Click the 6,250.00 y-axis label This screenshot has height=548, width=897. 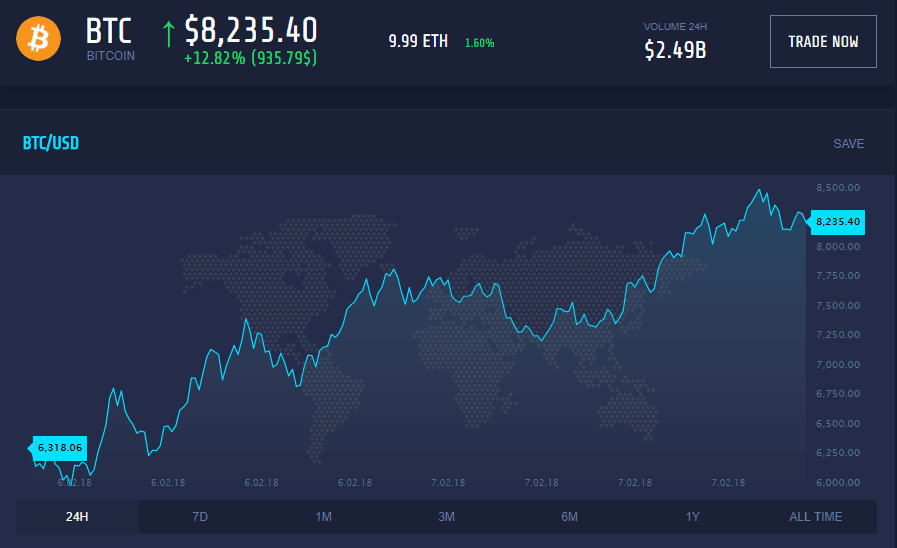(x=838, y=452)
